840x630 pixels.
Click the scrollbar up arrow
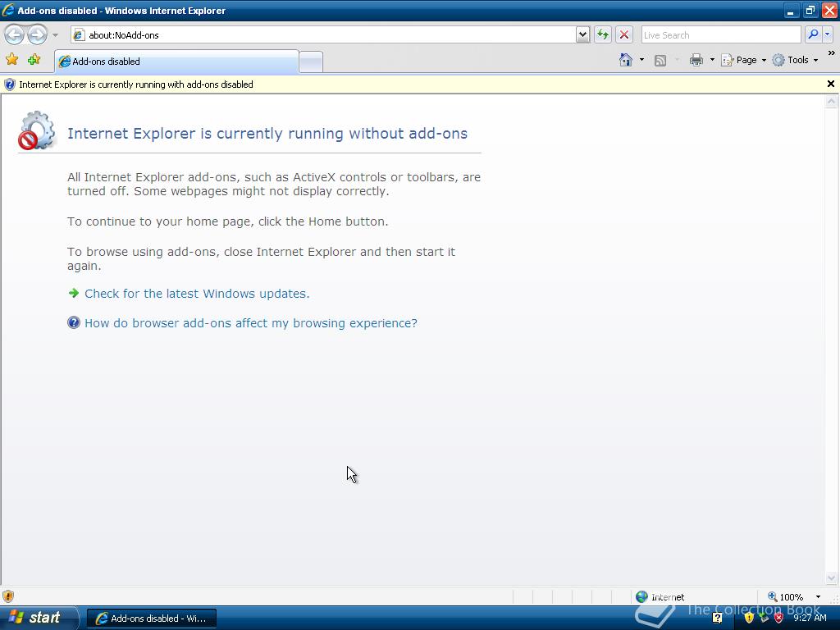pos(832,102)
